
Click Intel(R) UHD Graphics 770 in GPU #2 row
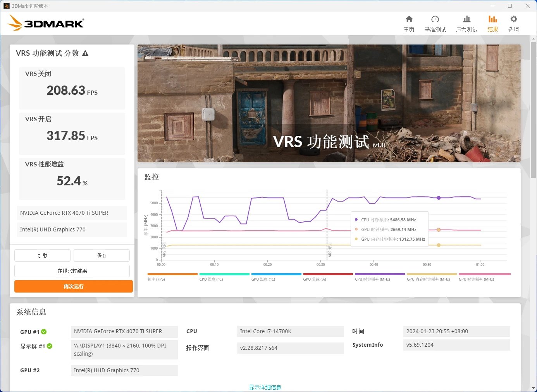click(124, 370)
